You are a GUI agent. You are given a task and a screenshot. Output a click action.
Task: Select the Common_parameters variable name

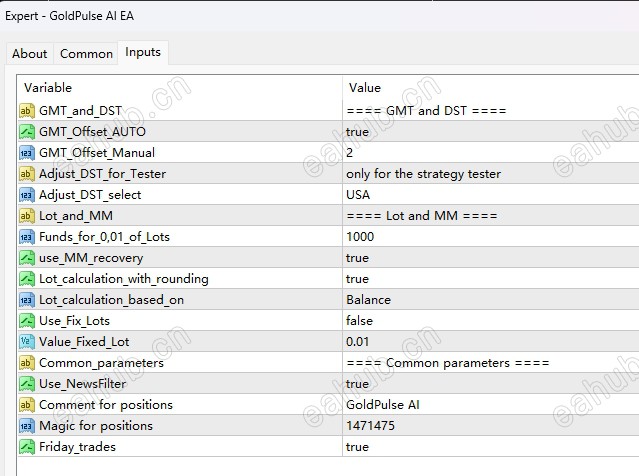[101, 363]
